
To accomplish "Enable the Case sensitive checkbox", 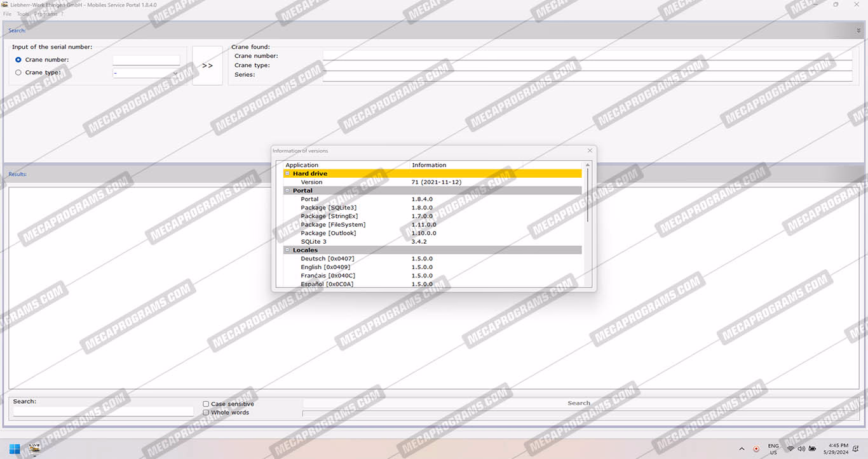I will [x=206, y=404].
